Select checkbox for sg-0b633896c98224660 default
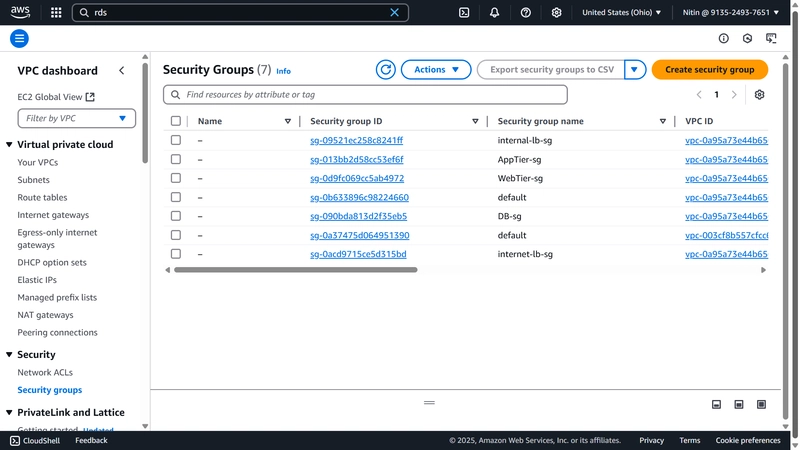The width and height of the screenshot is (800, 450). (x=176, y=197)
